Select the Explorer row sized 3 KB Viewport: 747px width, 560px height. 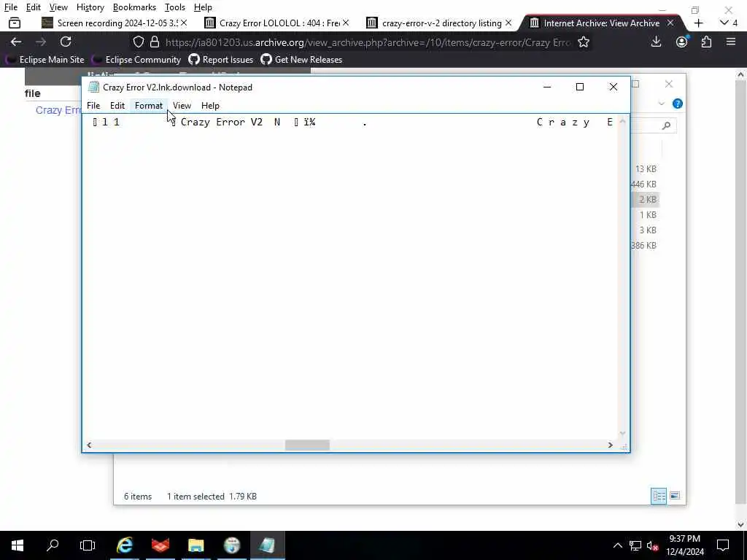(x=646, y=230)
